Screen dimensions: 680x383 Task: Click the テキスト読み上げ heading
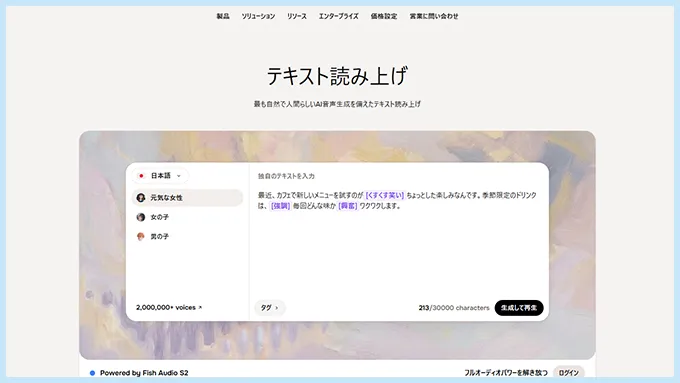tap(337, 75)
